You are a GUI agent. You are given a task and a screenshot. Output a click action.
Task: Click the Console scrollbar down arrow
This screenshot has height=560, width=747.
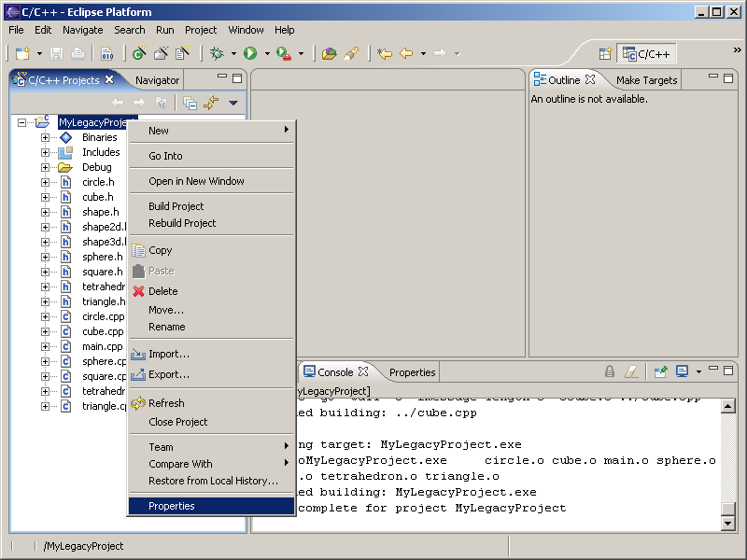729,525
